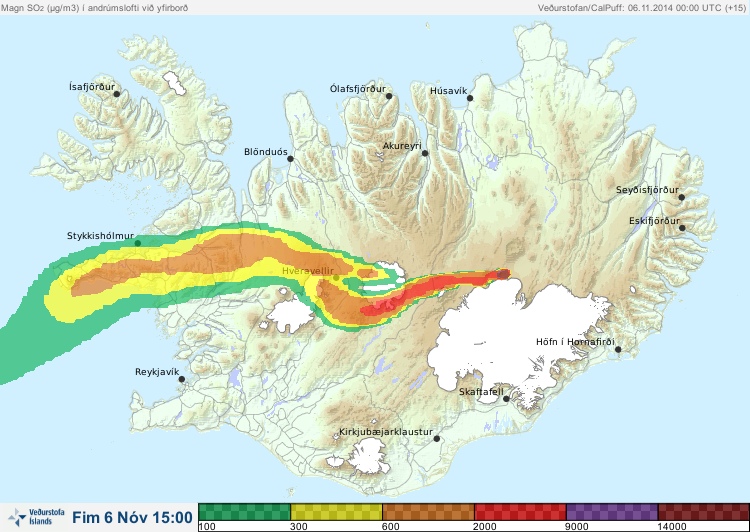This screenshot has height=532, width=750.
Task: Click the Húsavík marker dot
Action: [x=470, y=98]
